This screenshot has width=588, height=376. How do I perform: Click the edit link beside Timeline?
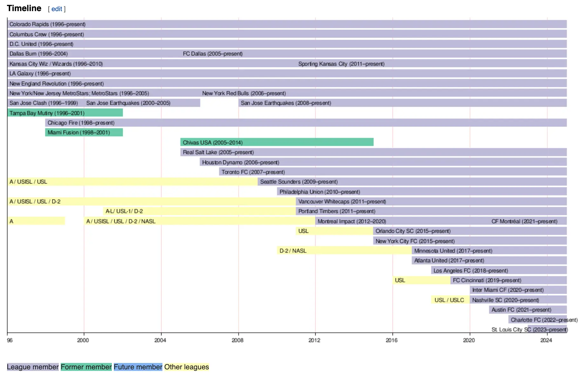pyautogui.click(x=57, y=9)
